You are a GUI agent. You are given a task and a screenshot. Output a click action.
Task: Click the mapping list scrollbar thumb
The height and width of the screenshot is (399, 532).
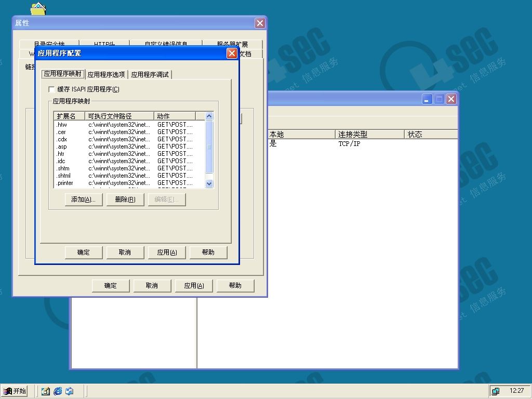(209, 147)
